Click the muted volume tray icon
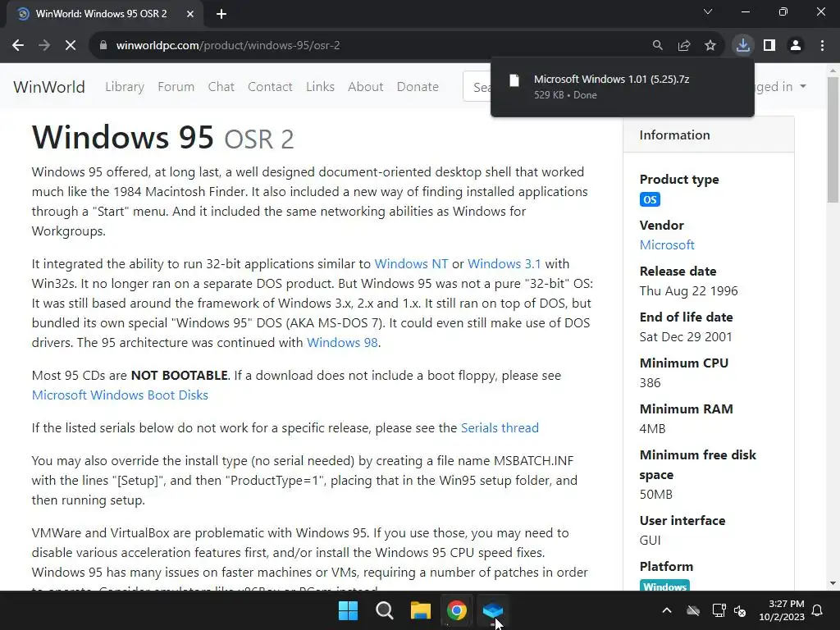840x630 pixels. tap(740, 610)
